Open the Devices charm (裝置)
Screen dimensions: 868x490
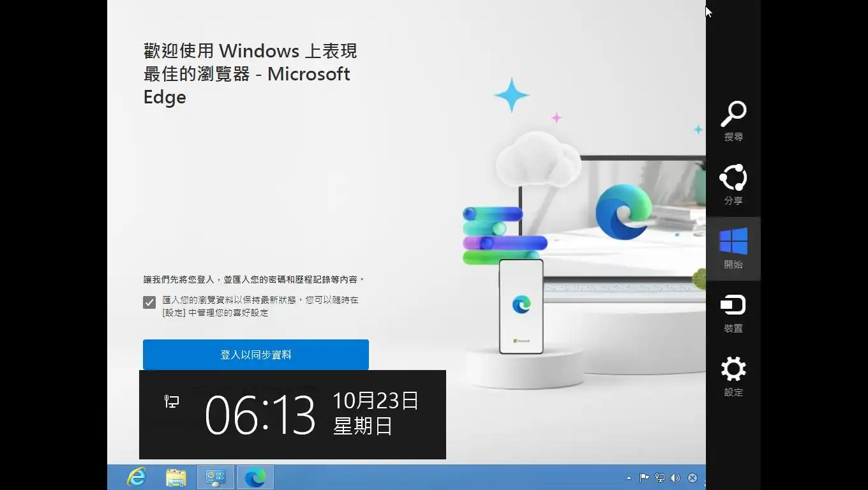click(x=733, y=313)
